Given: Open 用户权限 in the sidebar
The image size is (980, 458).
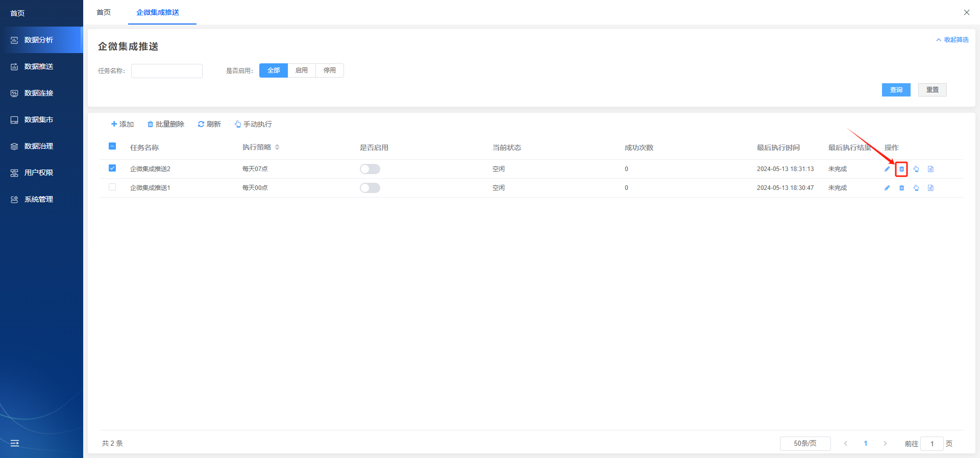Looking at the screenshot, I should point(41,173).
